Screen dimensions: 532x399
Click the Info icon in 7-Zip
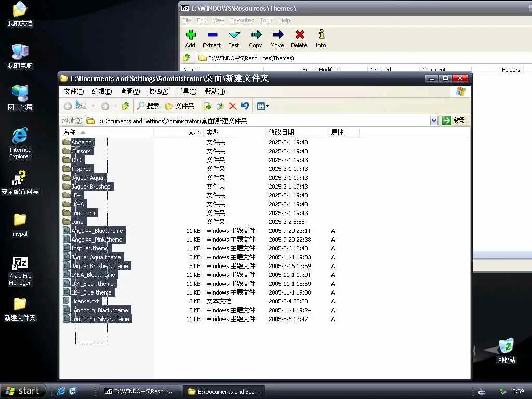click(x=321, y=34)
